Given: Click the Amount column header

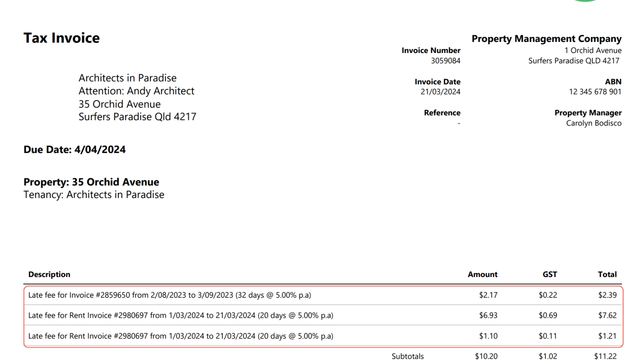Looking at the screenshot, I should [482, 275].
